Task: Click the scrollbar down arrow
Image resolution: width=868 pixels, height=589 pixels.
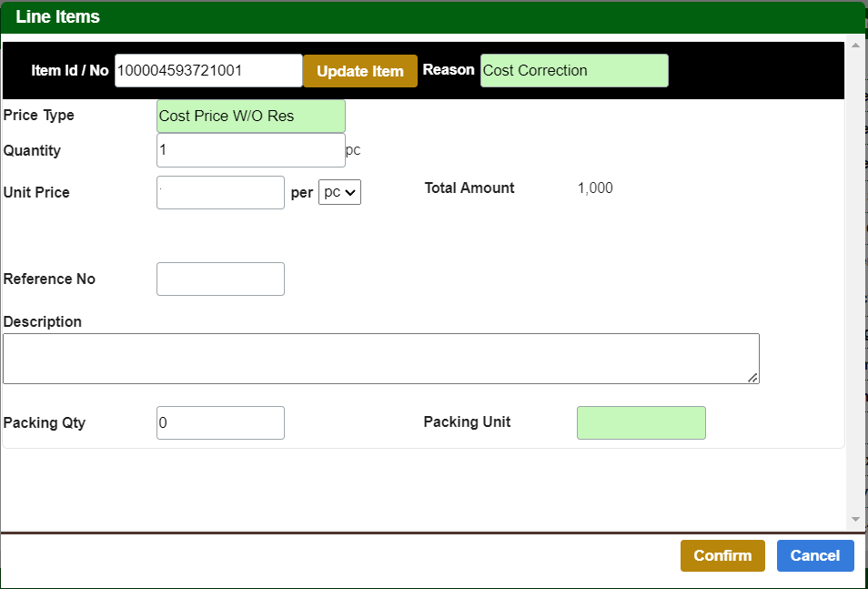Action: [854, 519]
